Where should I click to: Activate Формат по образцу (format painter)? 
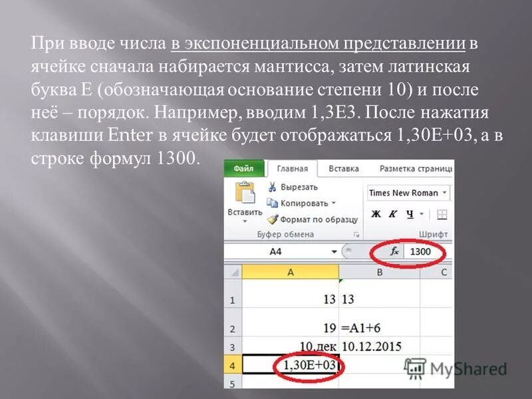[x=273, y=219]
